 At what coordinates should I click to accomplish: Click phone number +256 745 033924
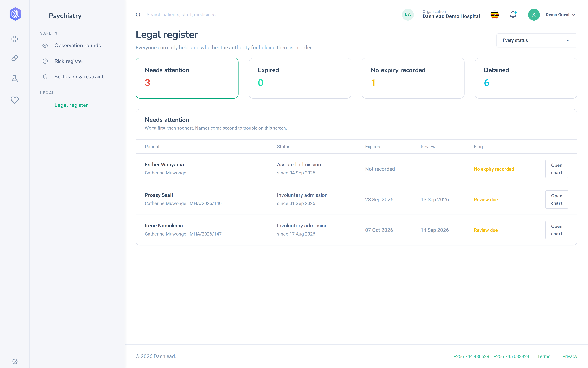[x=511, y=356]
